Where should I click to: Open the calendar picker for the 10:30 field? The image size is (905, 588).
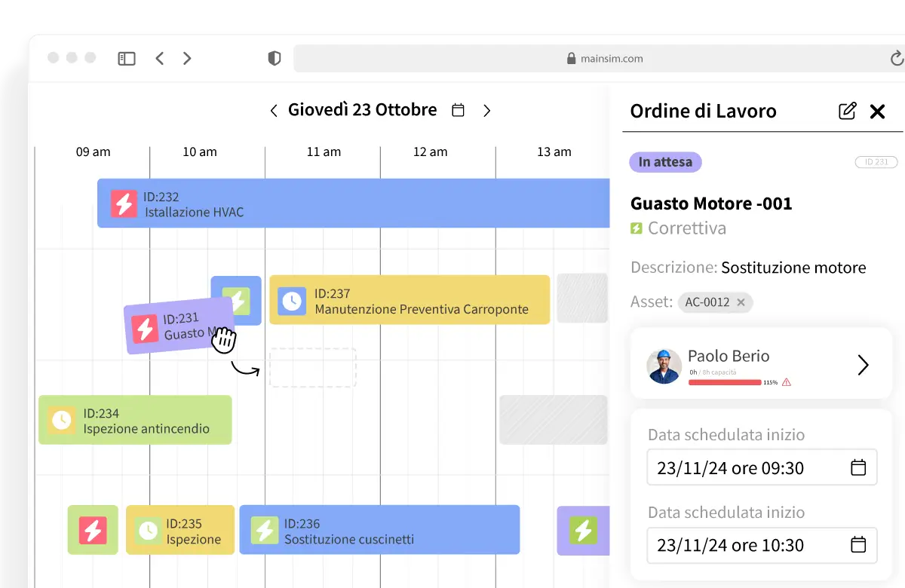tap(858, 545)
